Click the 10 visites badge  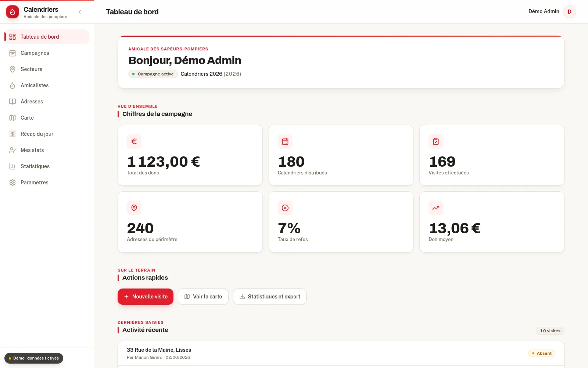tap(550, 331)
